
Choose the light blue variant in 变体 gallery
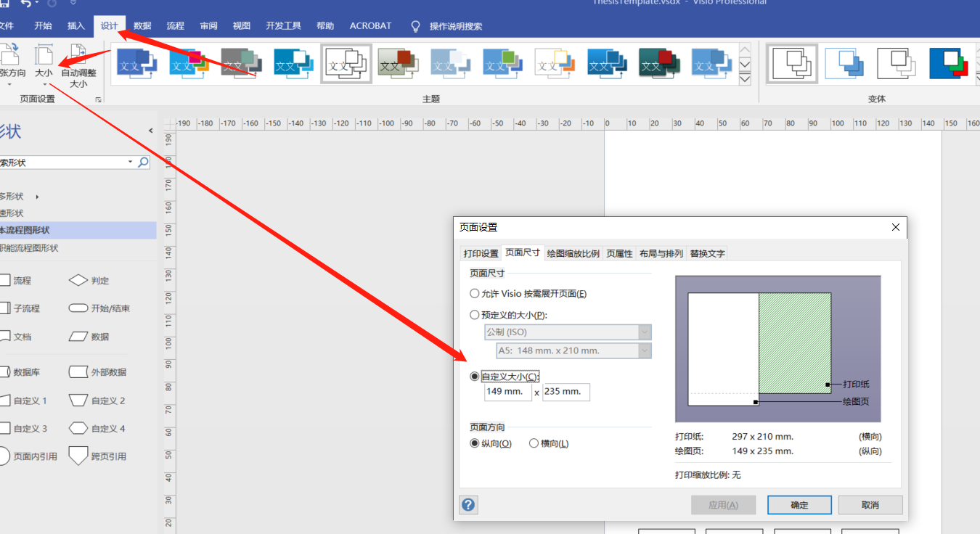pyautogui.click(x=845, y=63)
